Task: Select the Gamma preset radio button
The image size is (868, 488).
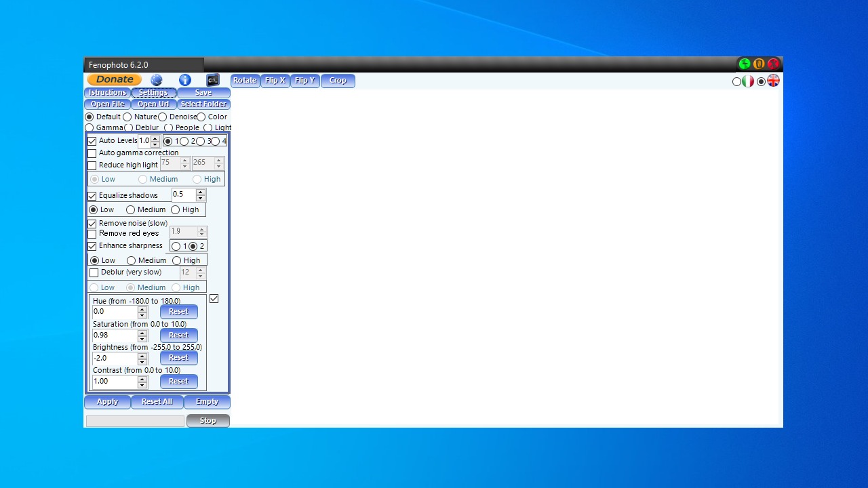Action: [x=90, y=127]
